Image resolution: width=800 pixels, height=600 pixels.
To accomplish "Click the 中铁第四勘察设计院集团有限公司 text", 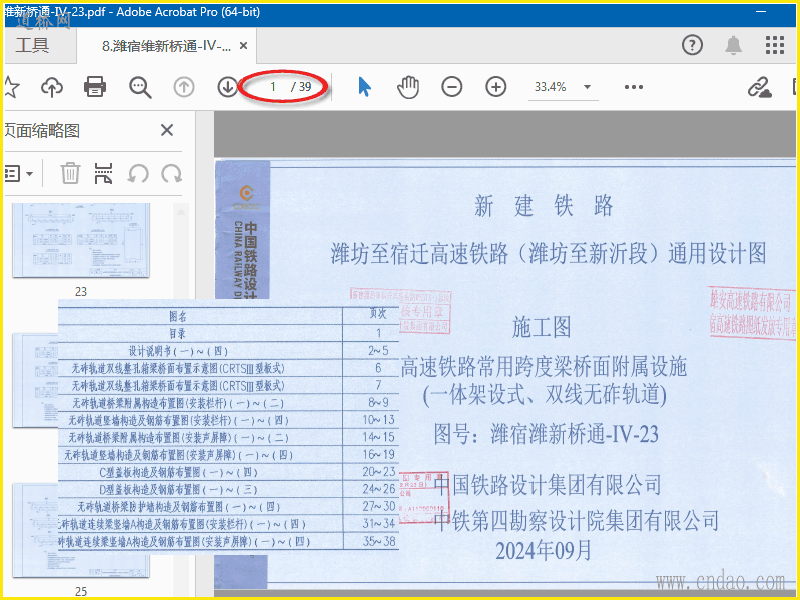I will (x=577, y=521).
